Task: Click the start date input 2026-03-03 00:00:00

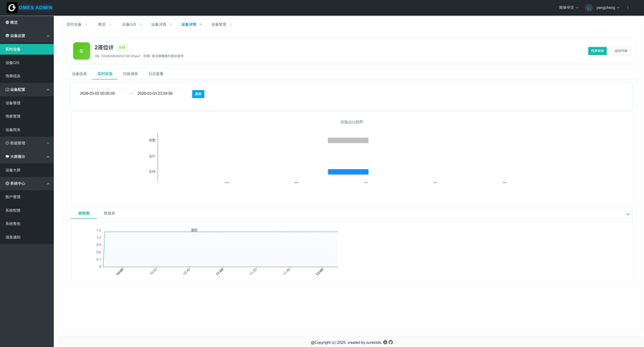Action: [x=97, y=93]
